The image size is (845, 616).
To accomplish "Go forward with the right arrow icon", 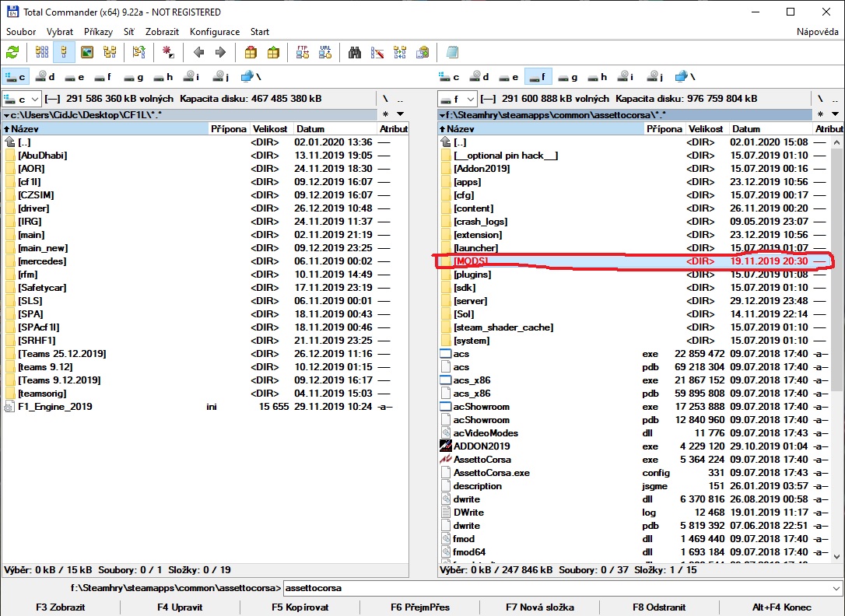I will (220, 52).
